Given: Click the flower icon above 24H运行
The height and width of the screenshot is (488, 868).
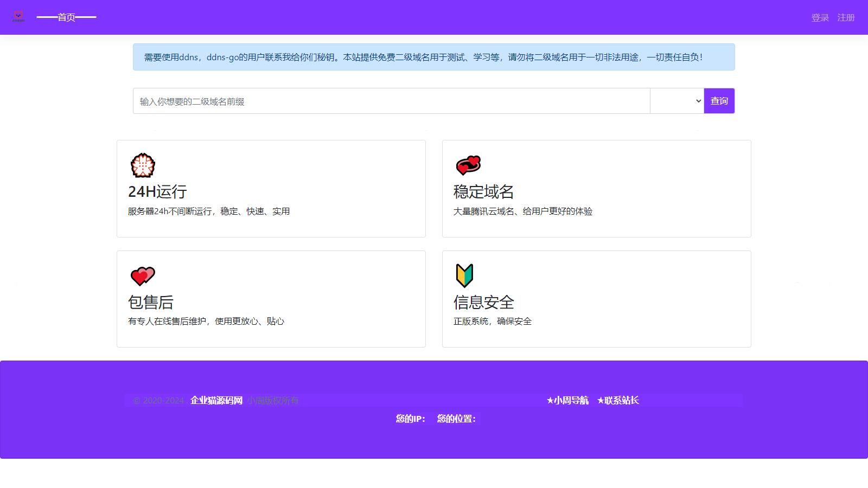Looking at the screenshot, I should click(143, 165).
